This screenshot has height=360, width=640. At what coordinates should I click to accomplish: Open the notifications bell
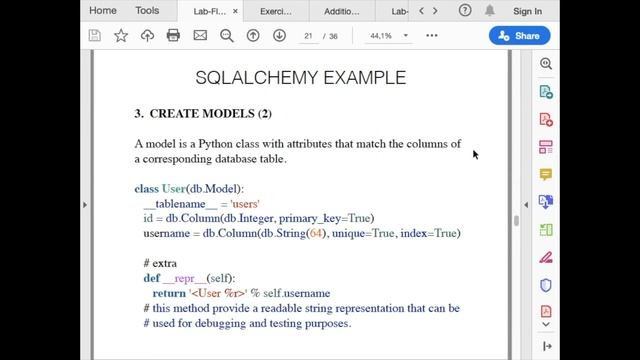(490, 11)
